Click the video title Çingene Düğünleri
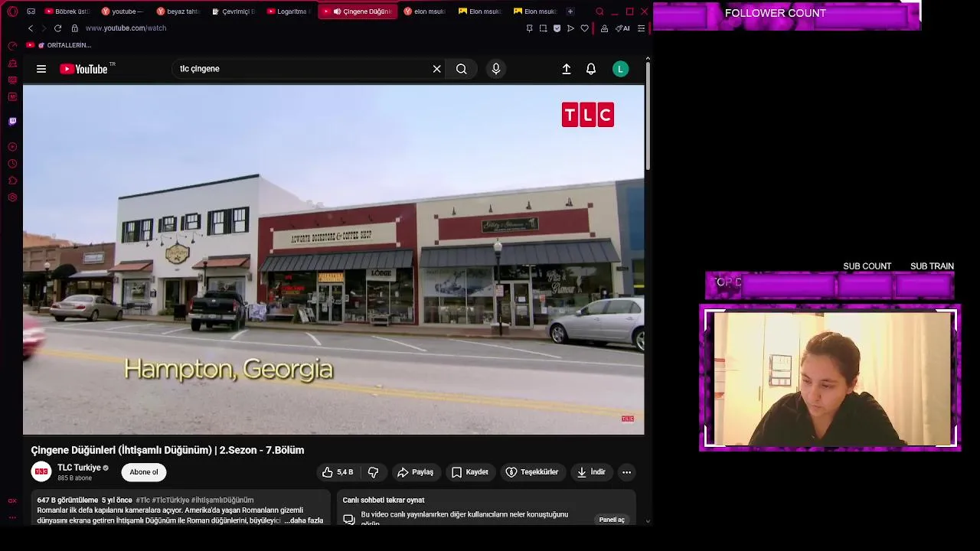 coord(168,450)
